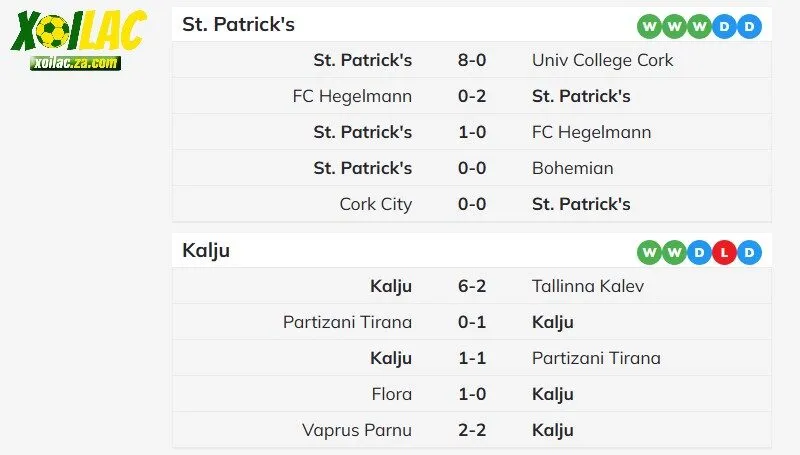Click last blue D badge for St. Patrick's

(749, 26)
